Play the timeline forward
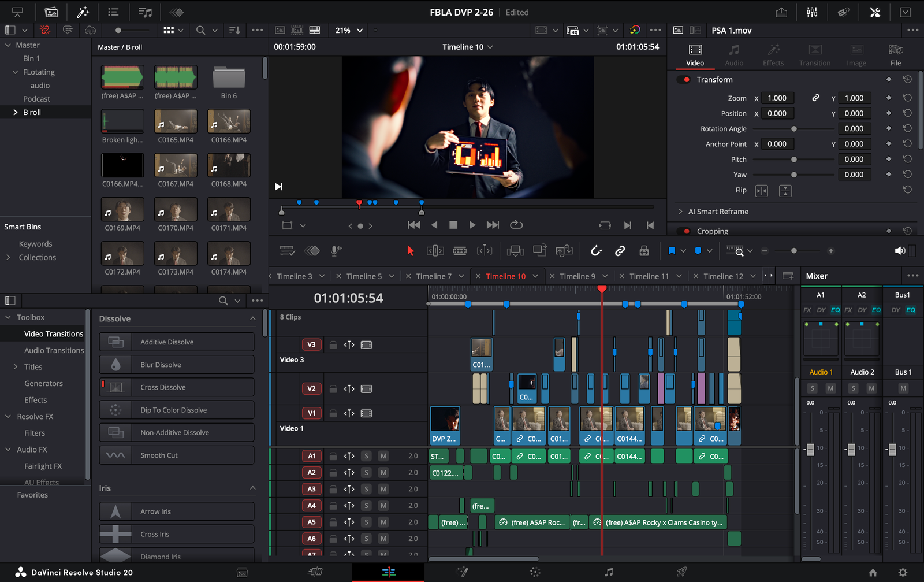The image size is (924, 582). [472, 225]
